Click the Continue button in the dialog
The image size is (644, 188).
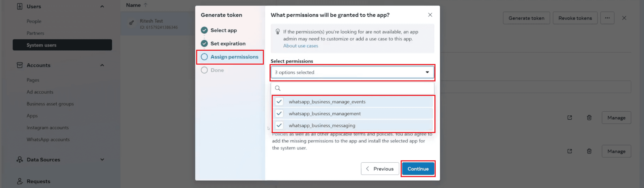[418, 169]
